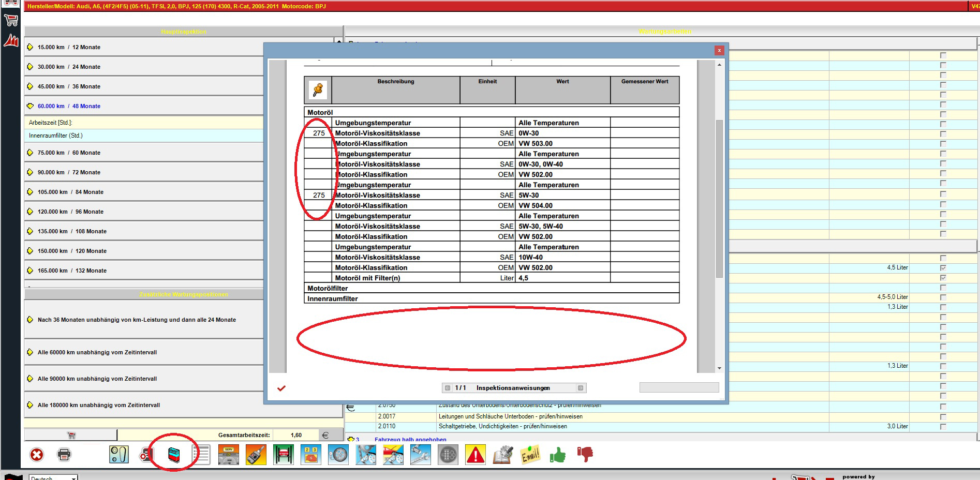Open the red warning triangle icon
This screenshot has width=980, height=480.
(476, 455)
